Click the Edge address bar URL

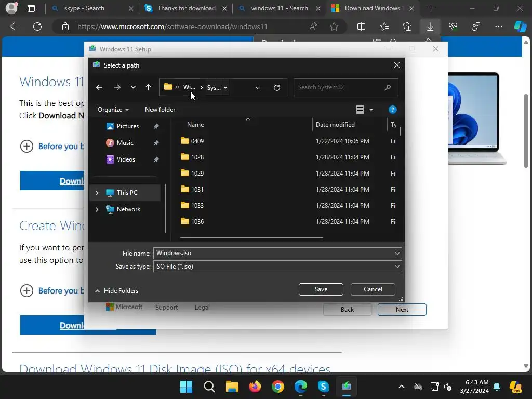[x=172, y=26]
